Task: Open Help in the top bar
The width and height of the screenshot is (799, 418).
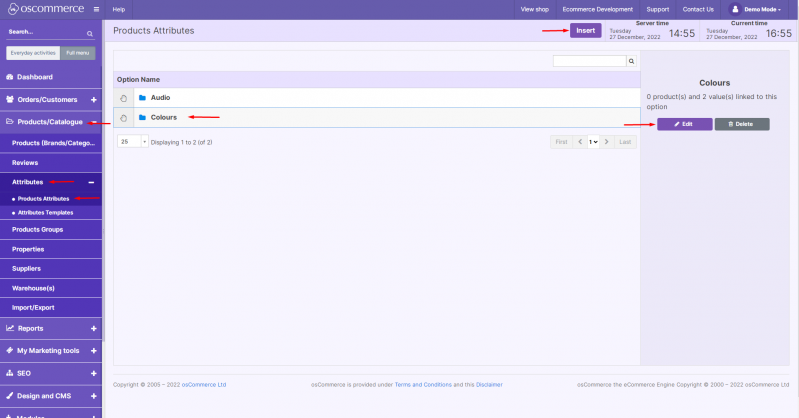Action: click(x=118, y=9)
